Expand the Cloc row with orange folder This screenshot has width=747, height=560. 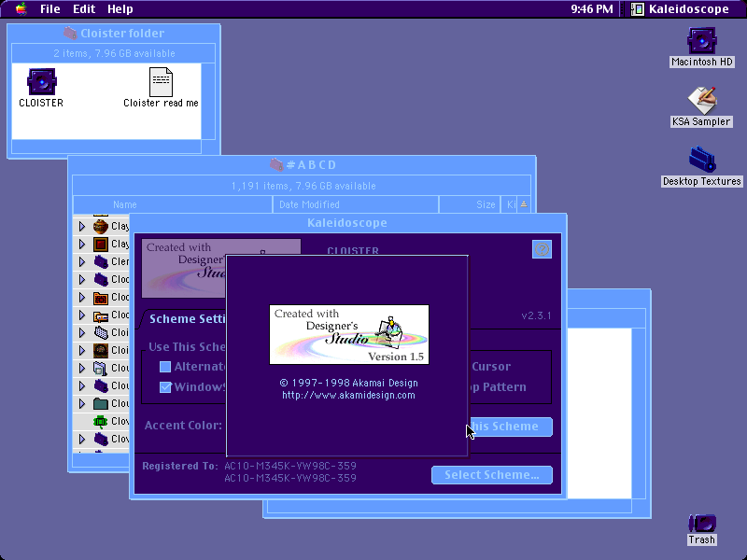tap(82, 297)
